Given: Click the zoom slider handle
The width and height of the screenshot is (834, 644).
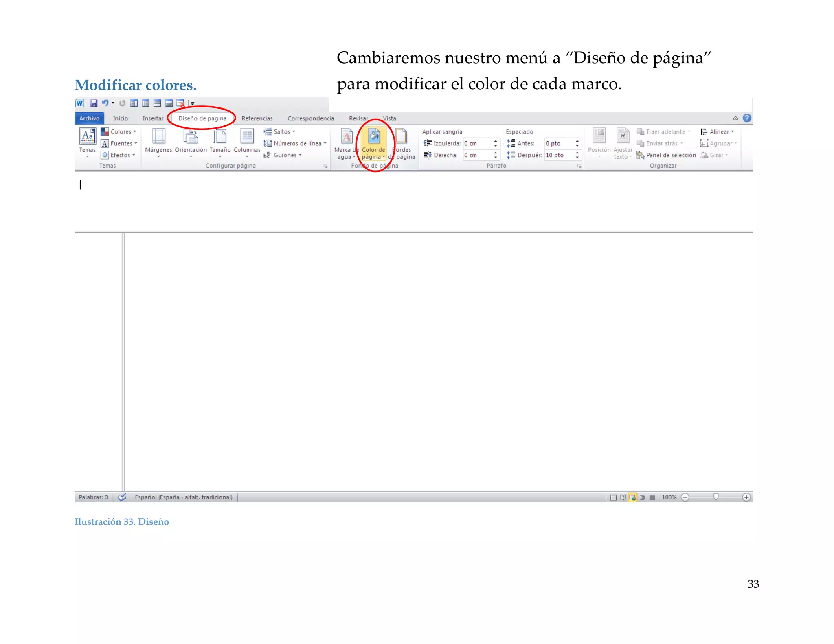Looking at the screenshot, I should click(716, 497).
